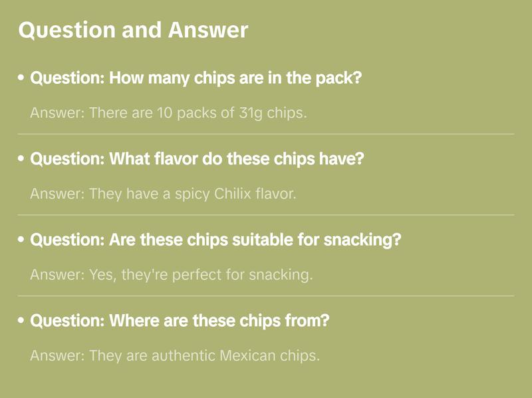Screen dimensions: 532x398
Task: Click the divider line below the Chilix answer
Action: [266, 215]
